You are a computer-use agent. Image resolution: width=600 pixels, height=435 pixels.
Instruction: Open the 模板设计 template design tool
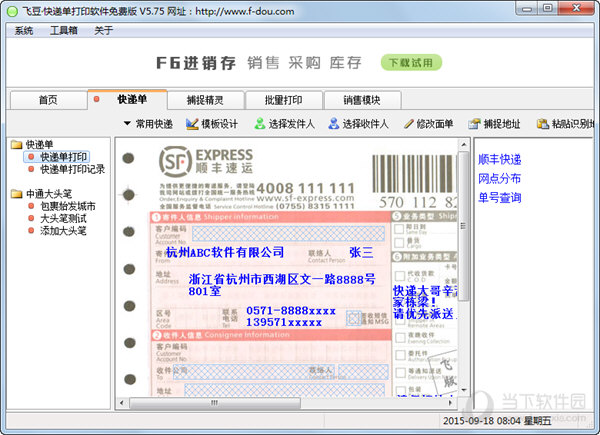pos(212,124)
